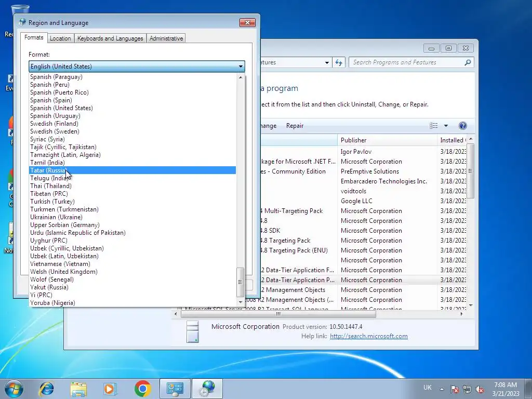Select Spanish (Peru) format
The image size is (532, 399).
click(x=132, y=85)
